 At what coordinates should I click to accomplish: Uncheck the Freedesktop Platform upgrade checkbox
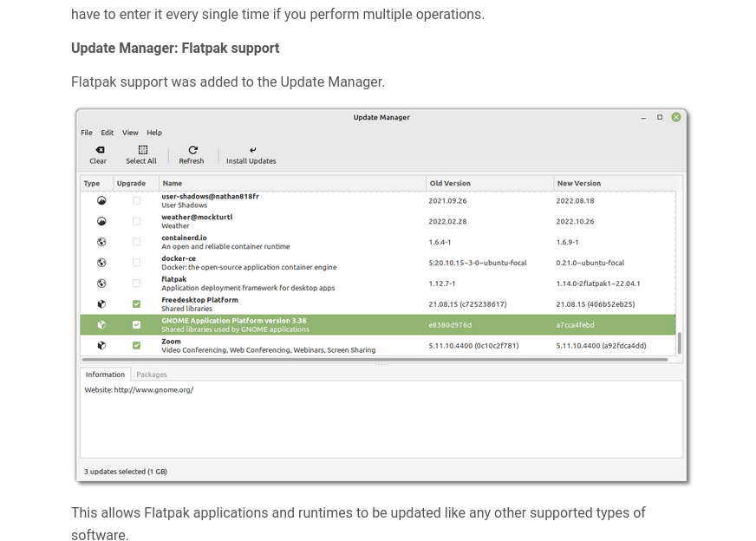pyautogui.click(x=136, y=304)
